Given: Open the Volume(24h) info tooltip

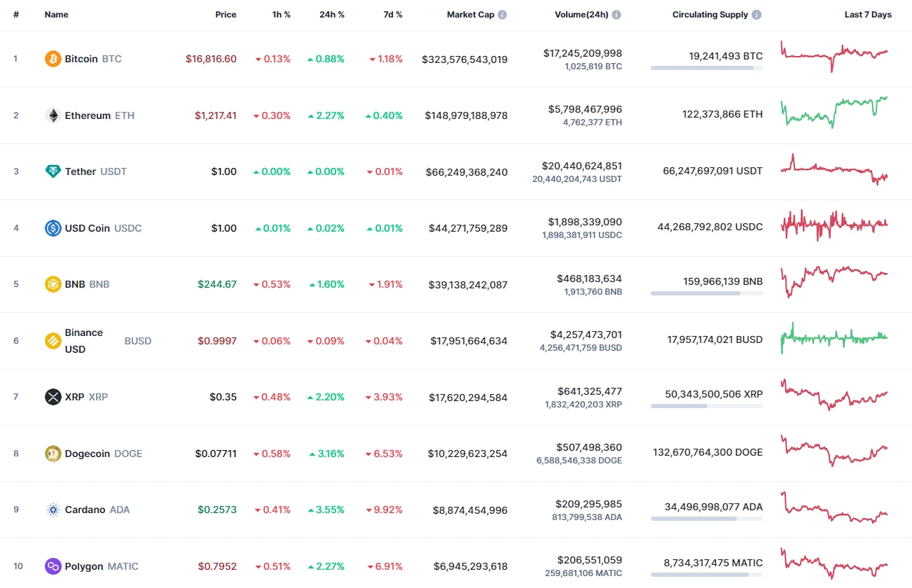Looking at the screenshot, I should pyautogui.click(x=616, y=14).
